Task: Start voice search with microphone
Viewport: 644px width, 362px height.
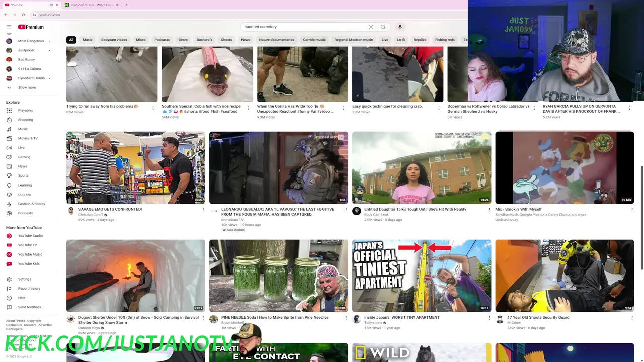Action: [400, 27]
